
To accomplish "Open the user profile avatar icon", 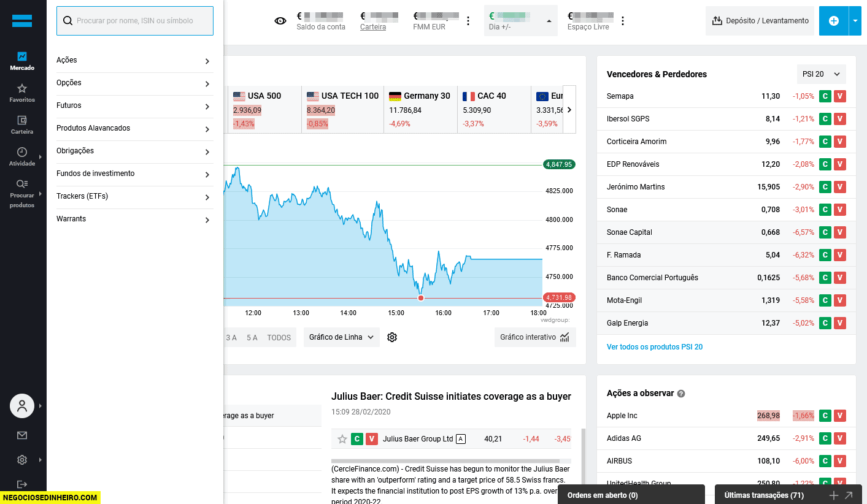I will [22, 406].
